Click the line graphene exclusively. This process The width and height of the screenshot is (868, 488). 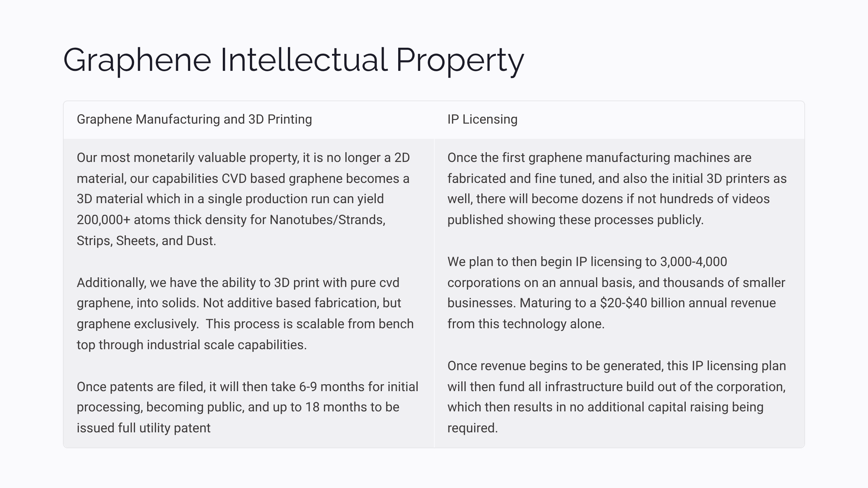[245, 324]
